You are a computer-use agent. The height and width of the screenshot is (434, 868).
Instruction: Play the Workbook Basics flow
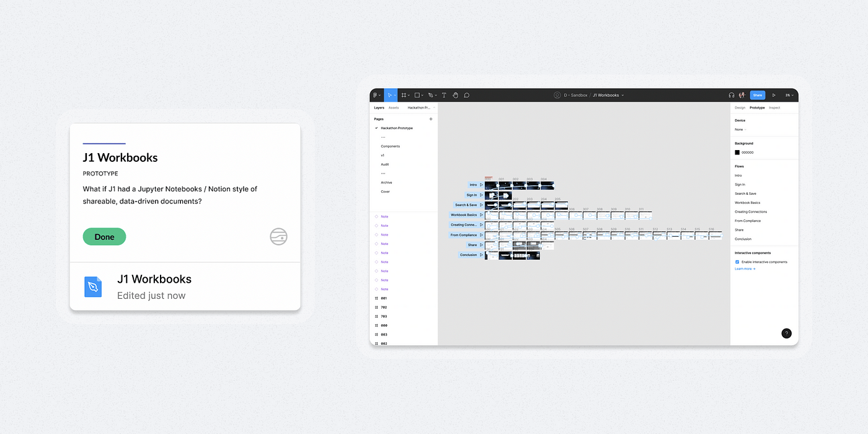click(x=481, y=215)
